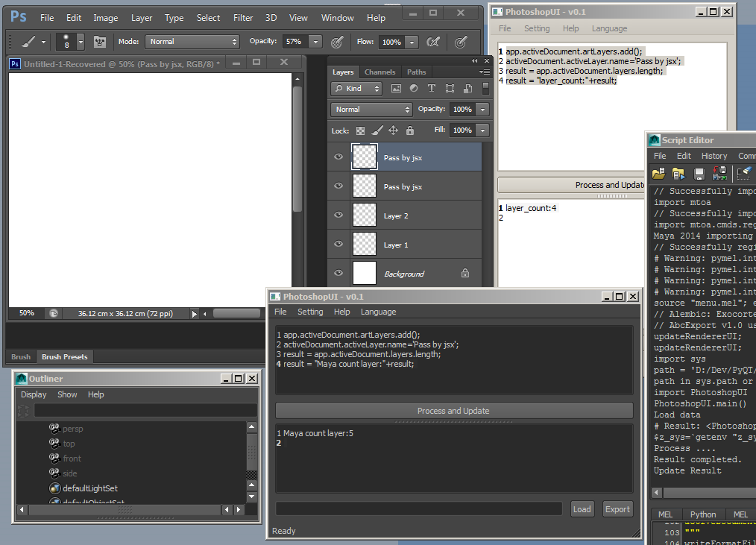Viewport: 756px width, 545px height.
Task: Enable airbrush-style build-up icon
Action: [433, 42]
